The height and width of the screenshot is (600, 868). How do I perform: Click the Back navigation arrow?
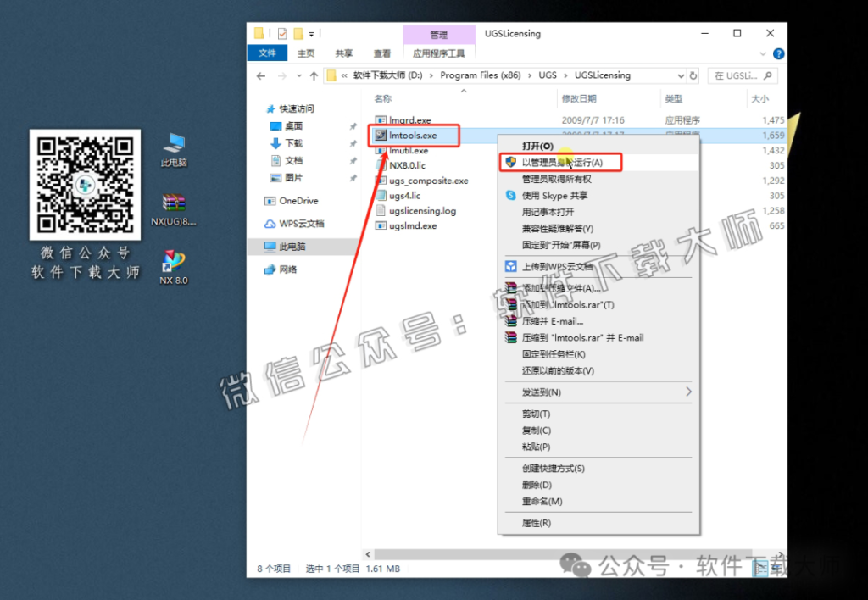tap(260, 75)
